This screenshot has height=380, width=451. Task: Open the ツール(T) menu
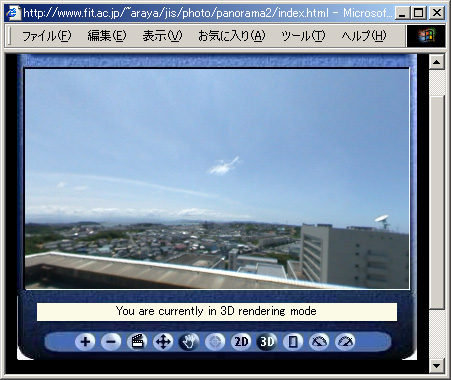303,36
